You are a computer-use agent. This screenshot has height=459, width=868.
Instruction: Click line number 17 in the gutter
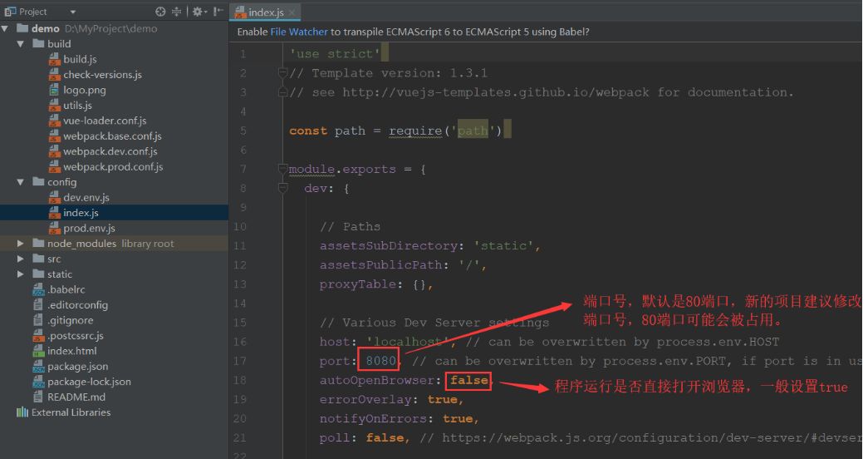[239, 361]
